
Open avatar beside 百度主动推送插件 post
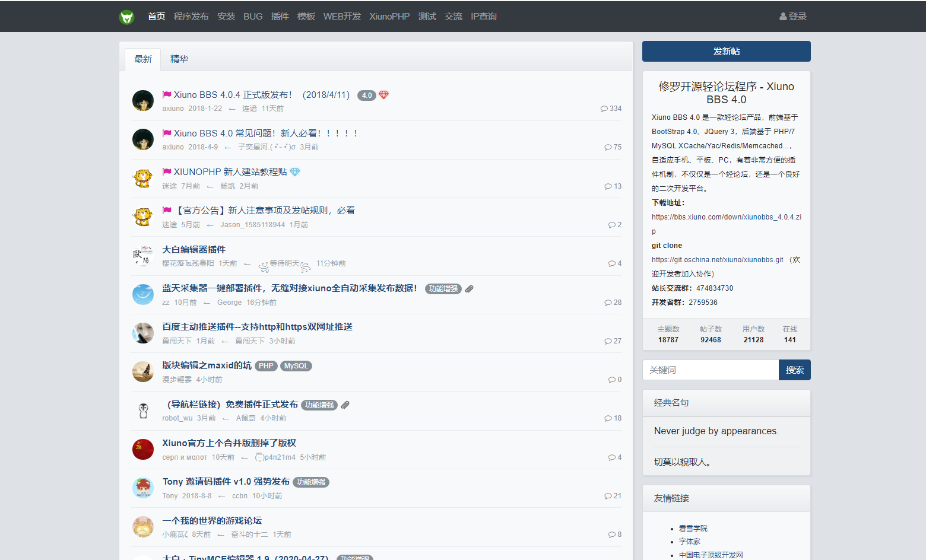pos(143,333)
